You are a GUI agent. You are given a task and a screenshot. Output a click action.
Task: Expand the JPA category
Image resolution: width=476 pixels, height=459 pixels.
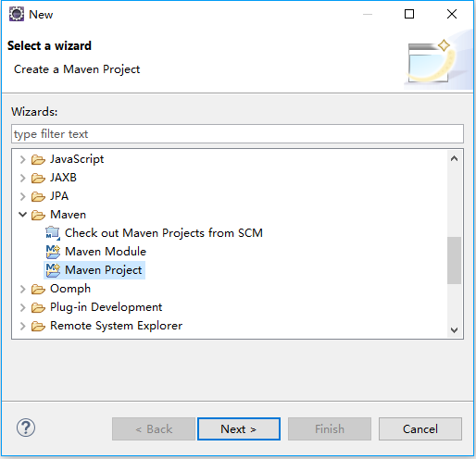pos(23,196)
